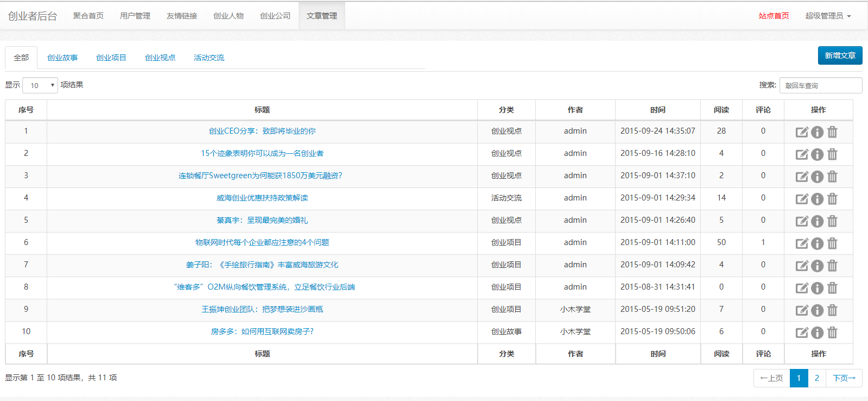Edit the 姜子阳 手绘旅行指南 article
This screenshot has height=401, width=868.
802,266
